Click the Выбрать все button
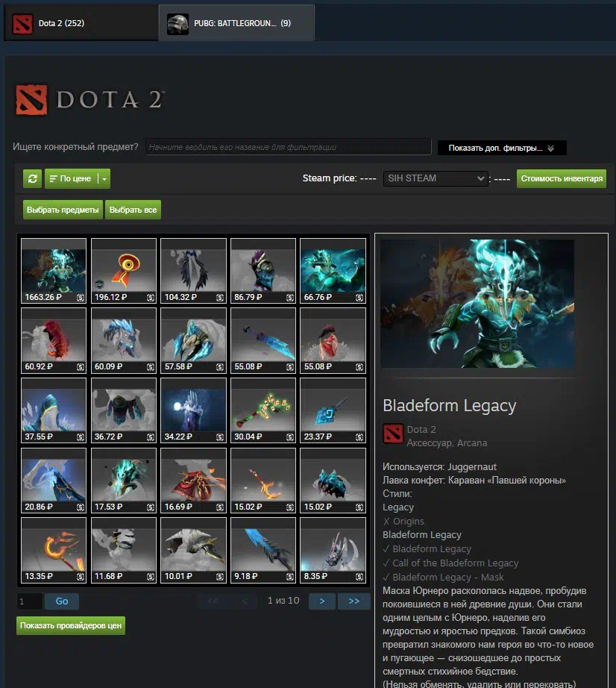Image resolution: width=616 pixels, height=688 pixels. (x=133, y=210)
